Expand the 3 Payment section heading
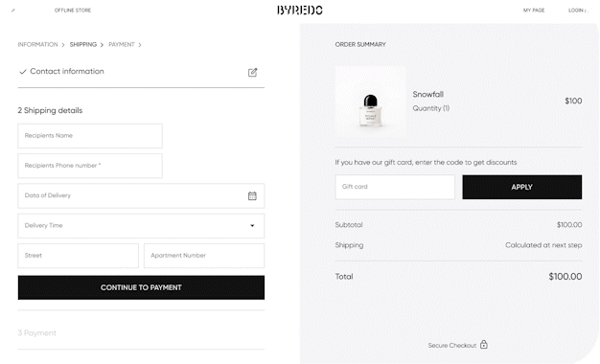600x364 pixels. click(36, 333)
